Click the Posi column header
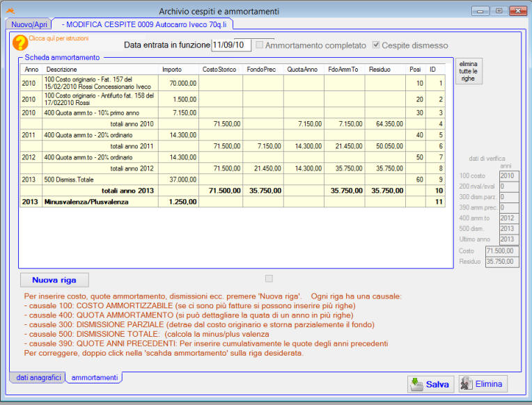This screenshot has height=405, width=532. (x=416, y=69)
